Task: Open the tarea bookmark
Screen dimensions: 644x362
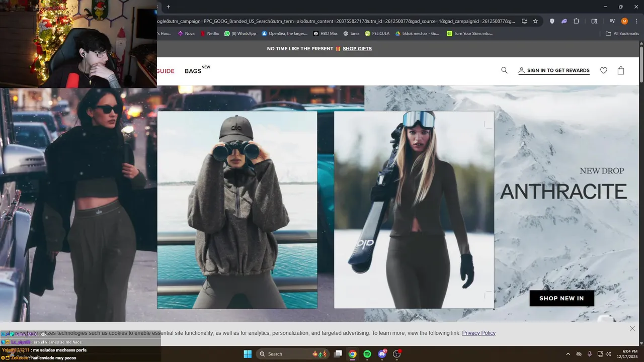Action: click(x=351, y=34)
